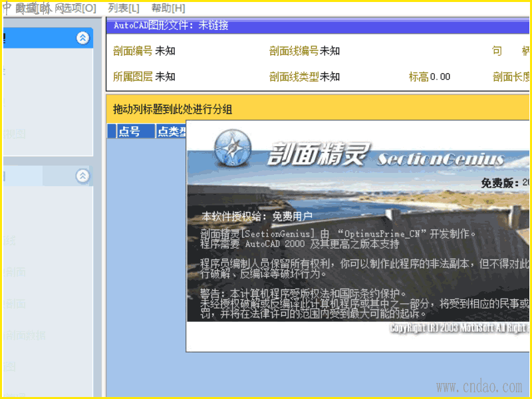
Task: Select the row selector cell beside 点号
Action: click(112, 131)
